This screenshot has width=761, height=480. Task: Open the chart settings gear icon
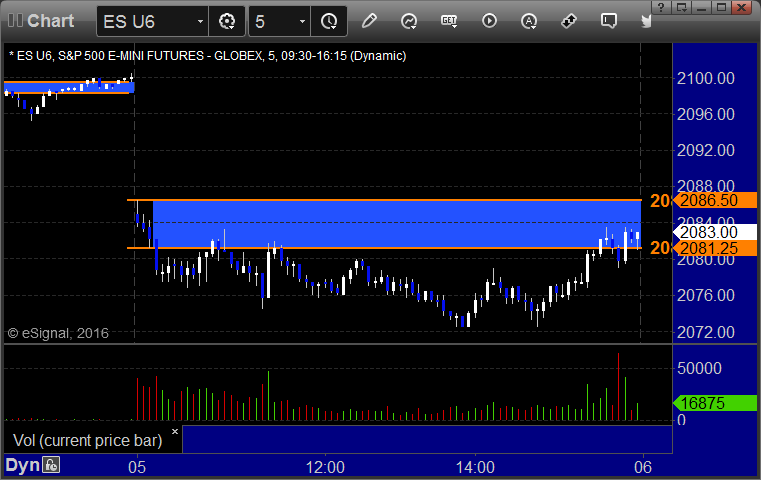click(x=227, y=21)
